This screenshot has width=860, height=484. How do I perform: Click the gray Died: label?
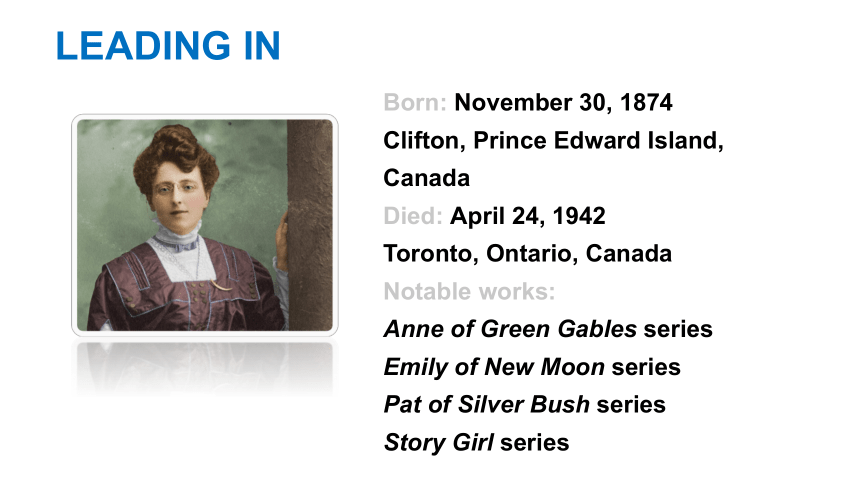pyautogui.click(x=413, y=216)
